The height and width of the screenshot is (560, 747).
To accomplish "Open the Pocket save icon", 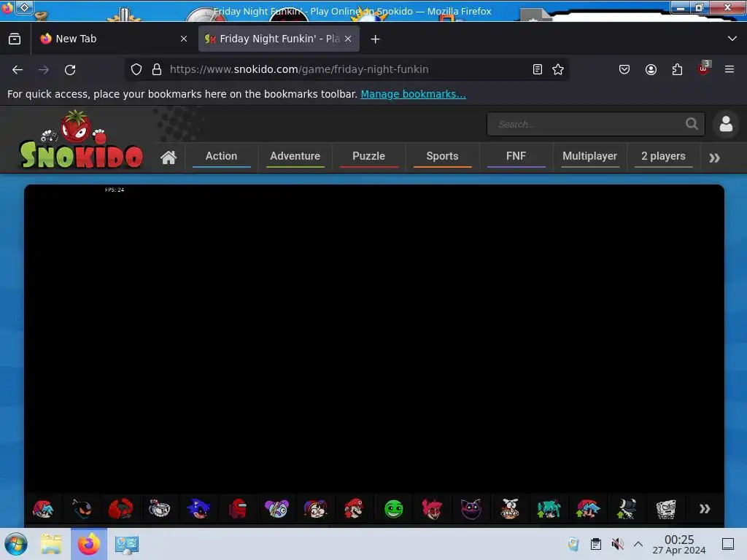I will (x=624, y=69).
